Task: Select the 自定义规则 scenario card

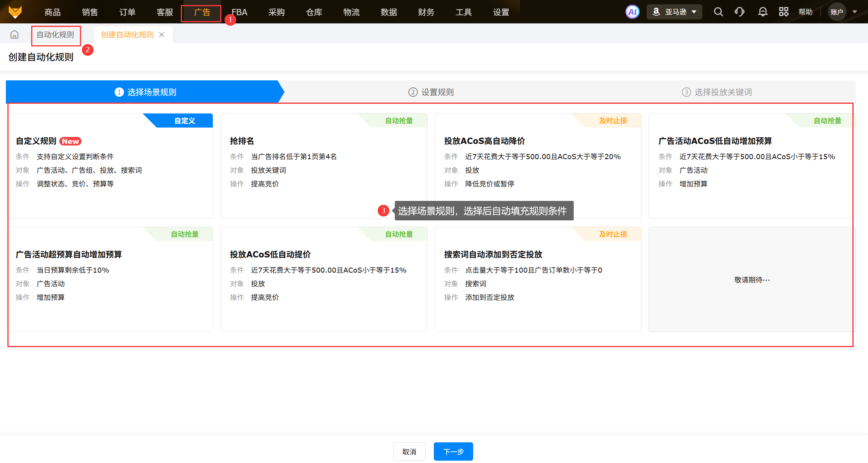Action: (110, 166)
